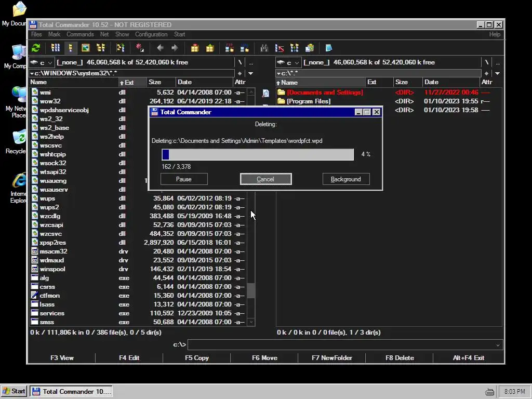Switch to Brief view mode icon
This screenshot has width=532, height=399.
(55, 48)
